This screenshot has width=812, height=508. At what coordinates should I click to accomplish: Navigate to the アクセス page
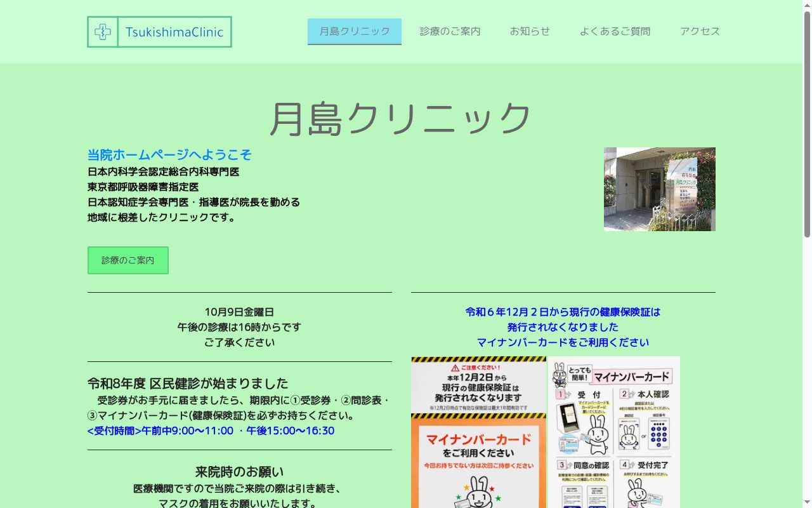click(x=700, y=31)
